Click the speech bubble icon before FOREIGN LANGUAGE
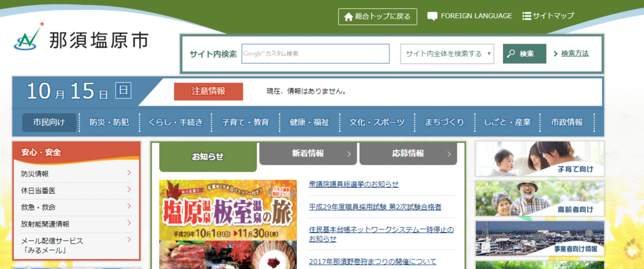644x269 pixels. tap(432, 16)
